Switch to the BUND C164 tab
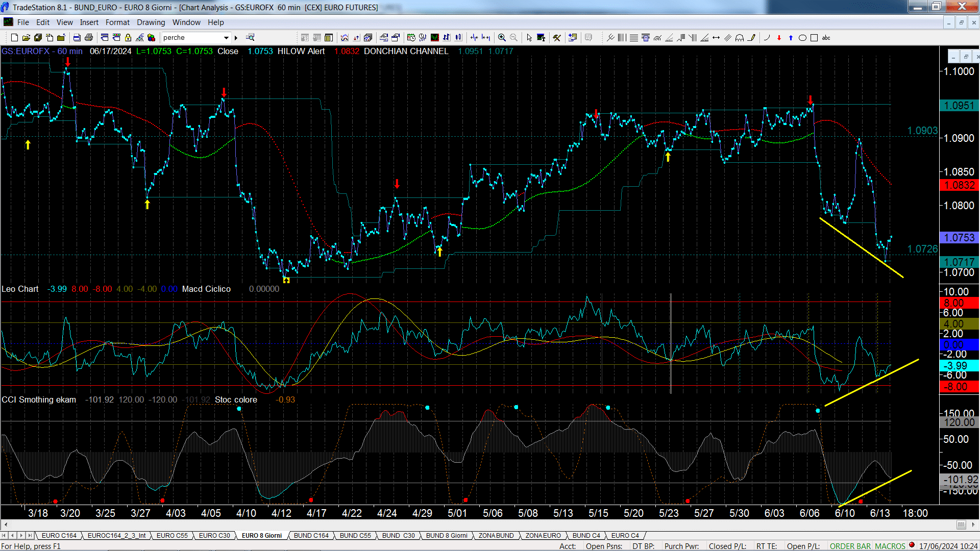 click(311, 536)
